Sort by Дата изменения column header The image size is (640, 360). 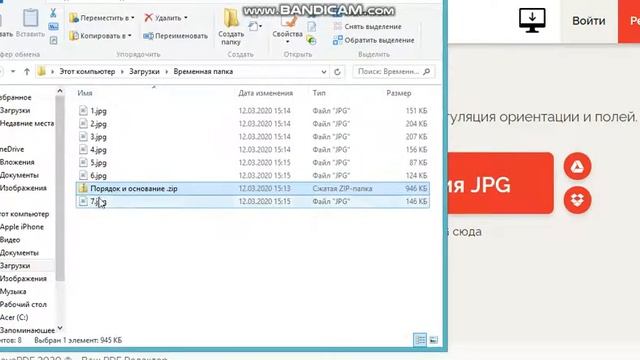pyautogui.click(x=266, y=93)
